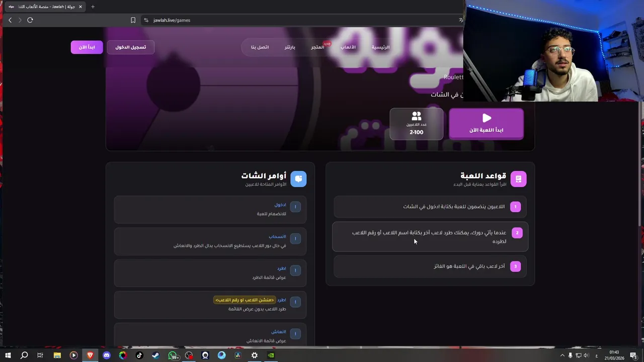Bookmark this page with the bookmark icon

pyautogui.click(x=133, y=20)
